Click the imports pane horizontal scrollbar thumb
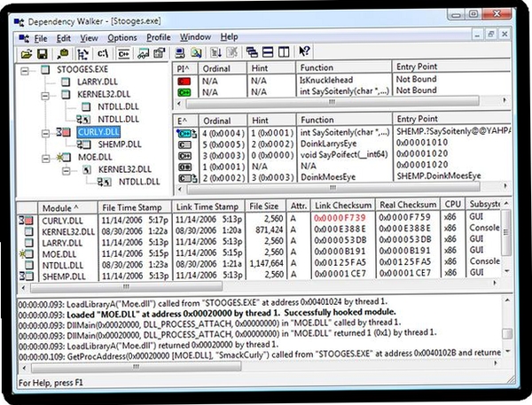Screen dimensions: 532x405 tap(332, 101)
